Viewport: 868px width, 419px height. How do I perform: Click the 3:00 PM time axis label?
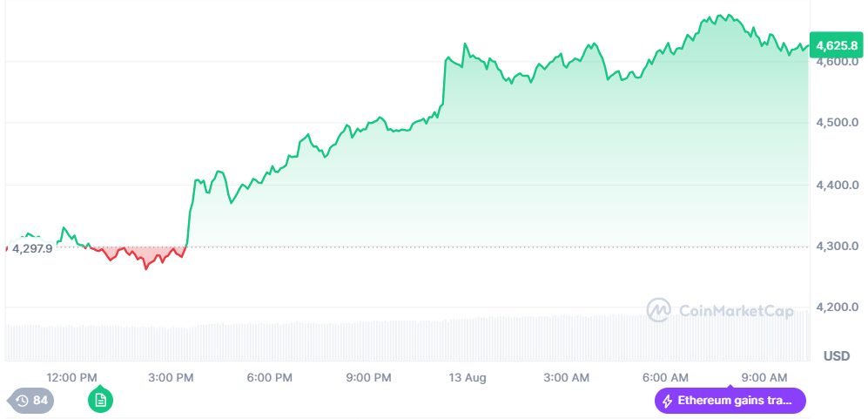171,377
